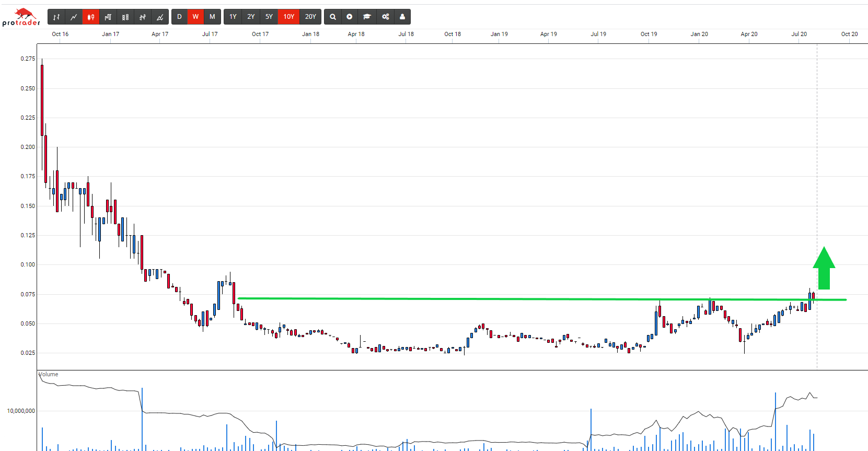The image size is (868, 451).
Task: Set chart range to 20Y
Action: (x=310, y=17)
